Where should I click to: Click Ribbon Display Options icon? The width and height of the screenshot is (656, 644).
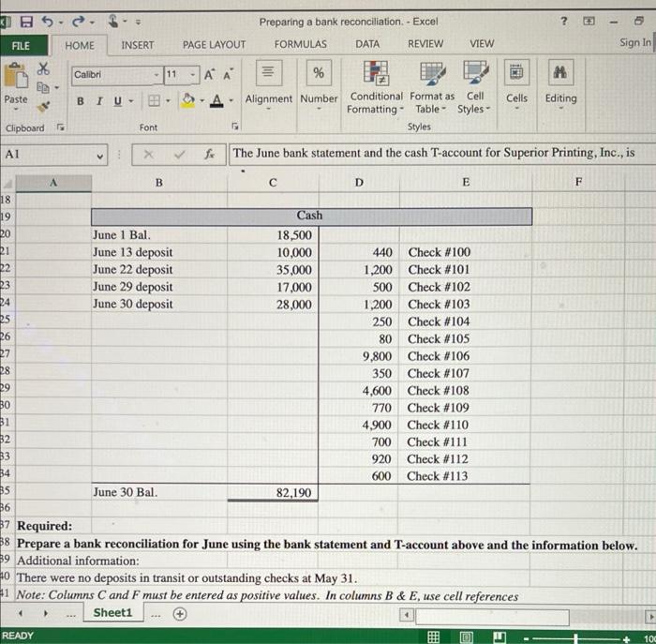589,21
